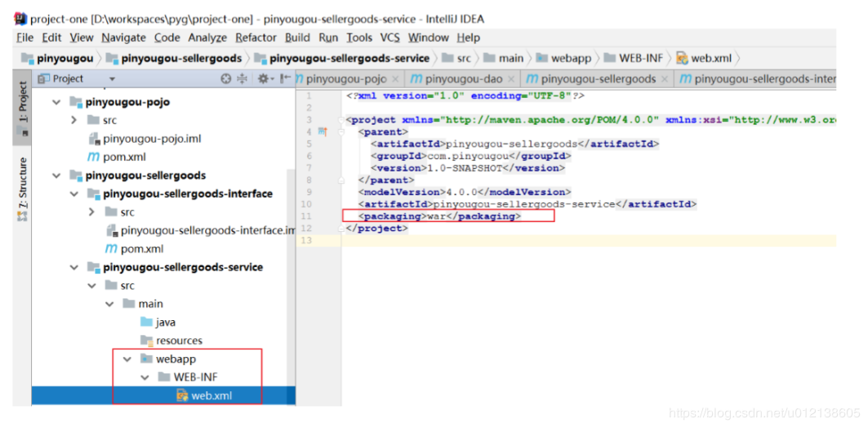Click the resources folder icon
The image size is (868, 428).
tap(146, 340)
